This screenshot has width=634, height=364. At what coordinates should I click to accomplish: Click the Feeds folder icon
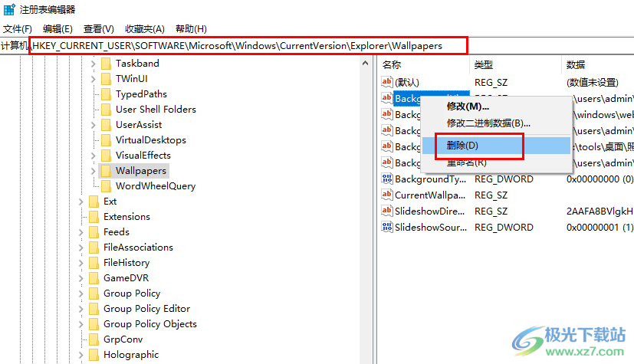(x=94, y=232)
